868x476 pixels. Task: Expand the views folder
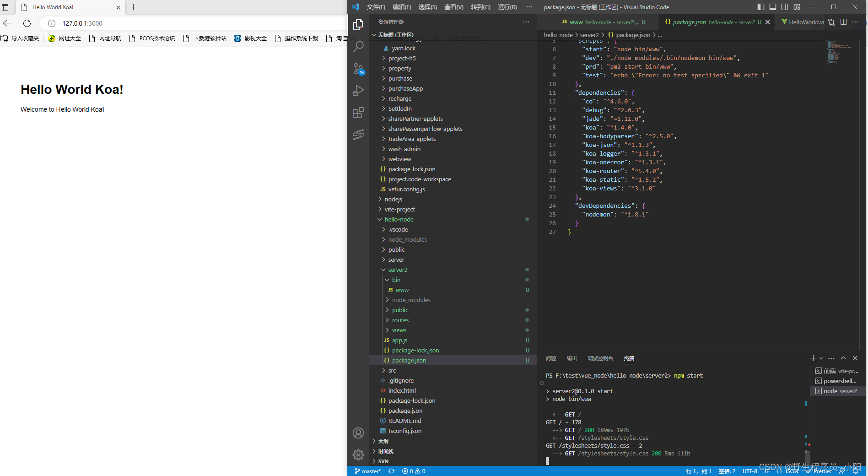coord(399,330)
